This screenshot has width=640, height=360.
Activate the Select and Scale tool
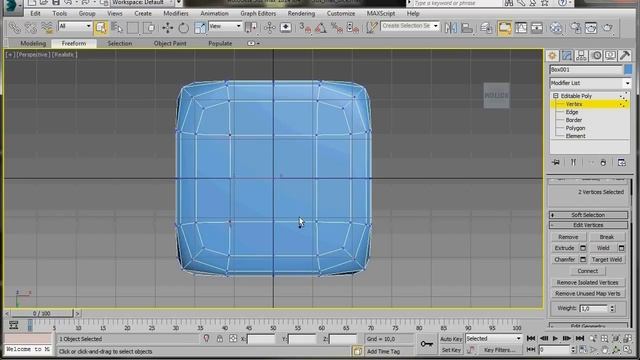tap(200, 28)
